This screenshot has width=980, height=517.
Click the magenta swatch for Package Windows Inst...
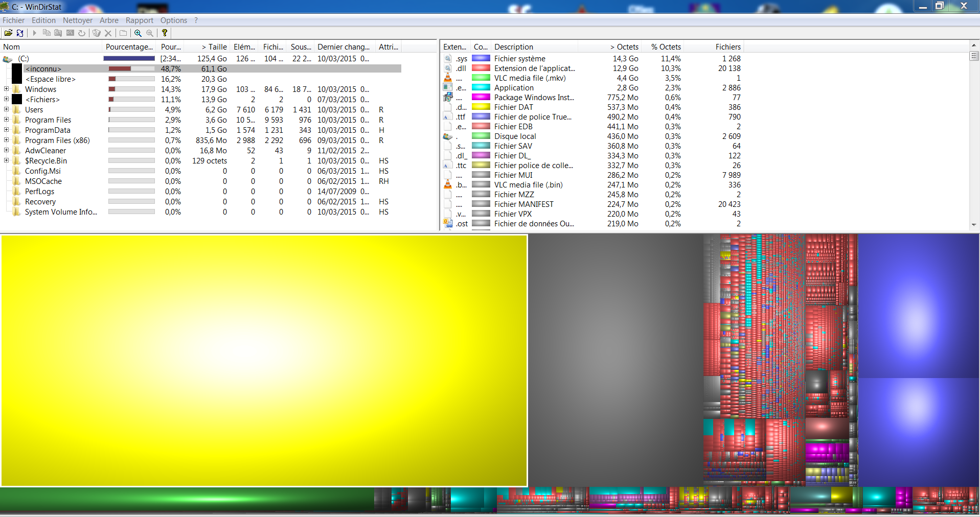coord(481,98)
